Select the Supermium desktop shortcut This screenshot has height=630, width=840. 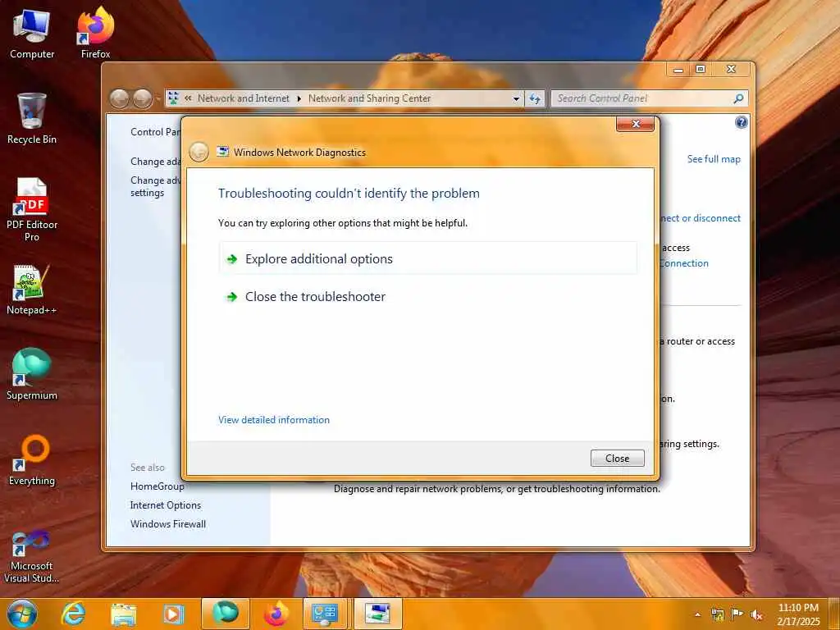[x=32, y=374]
